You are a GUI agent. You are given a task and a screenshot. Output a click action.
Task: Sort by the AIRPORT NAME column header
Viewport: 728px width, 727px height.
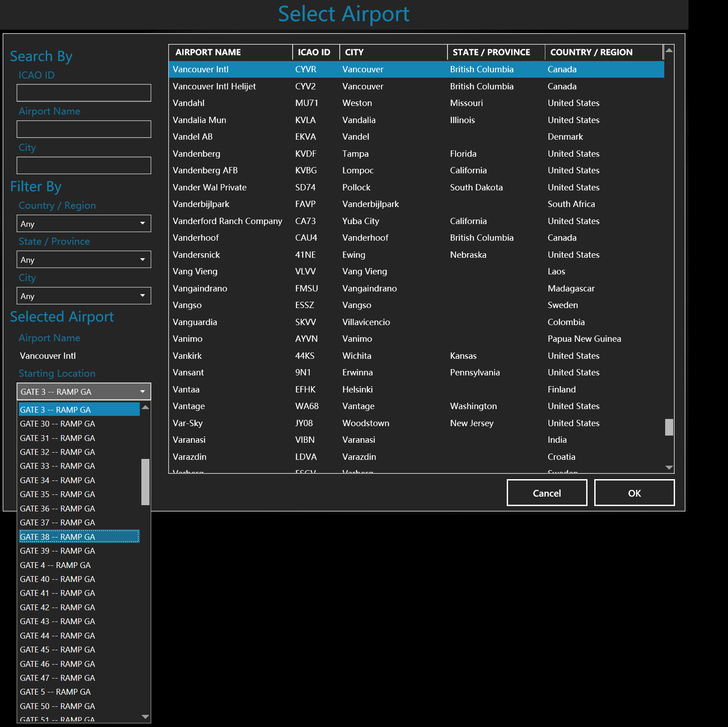230,52
